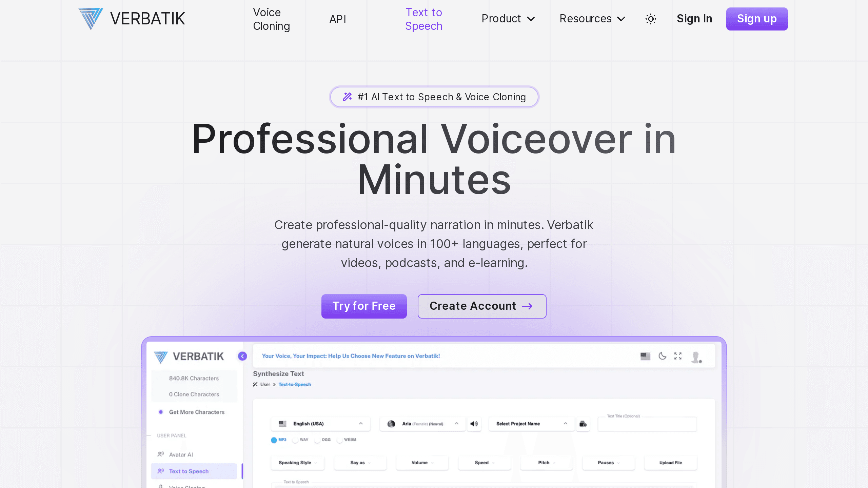The image size is (868, 488).
Task: Expand the Product dropdown menu
Action: point(508,19)
